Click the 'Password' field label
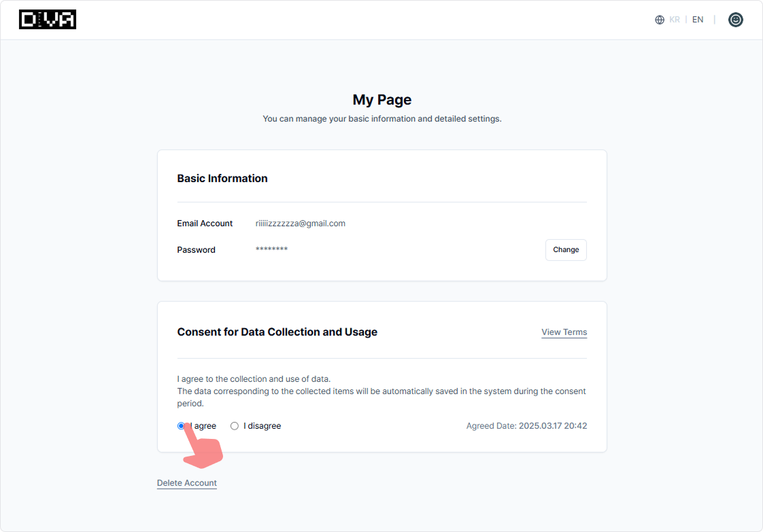Screen dimensions: 763x532 coord(196,250)
